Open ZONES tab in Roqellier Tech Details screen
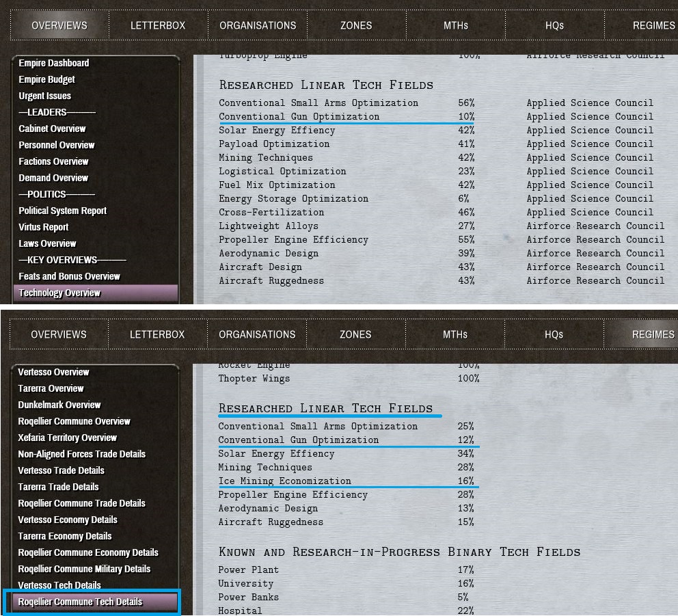 (x=355, y=334)
